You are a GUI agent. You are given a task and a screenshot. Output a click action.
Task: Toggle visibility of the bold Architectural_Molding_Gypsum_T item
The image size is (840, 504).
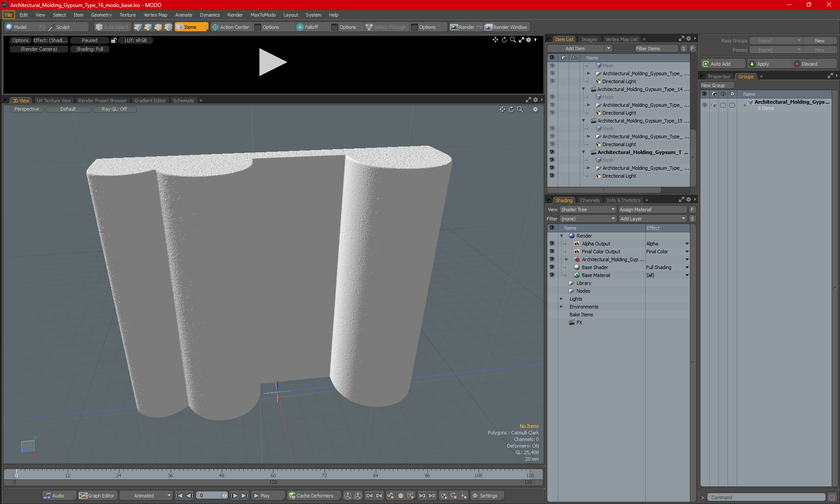(552, 152)
